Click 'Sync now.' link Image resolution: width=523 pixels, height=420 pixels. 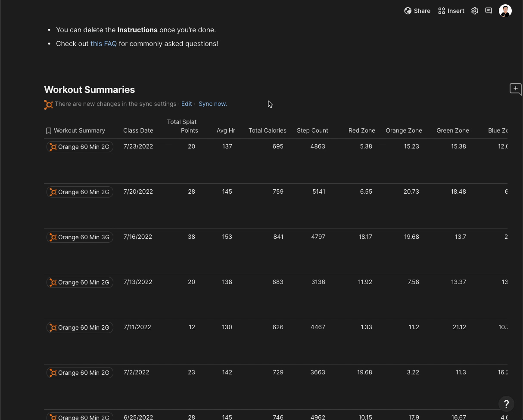(x=213, y=104)
